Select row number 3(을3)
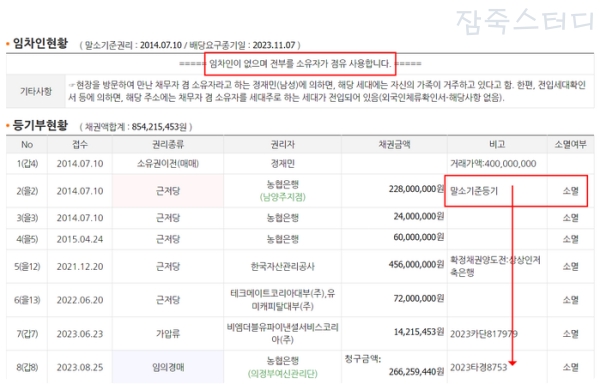 (x=27, y=218)
